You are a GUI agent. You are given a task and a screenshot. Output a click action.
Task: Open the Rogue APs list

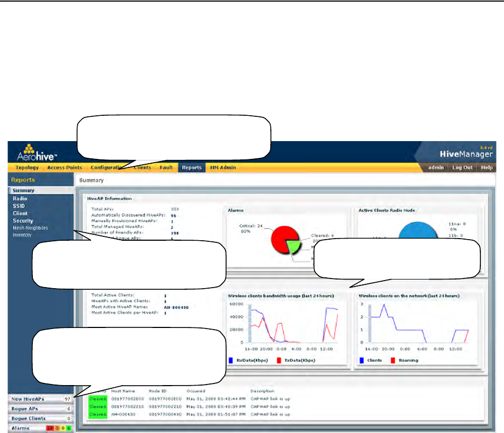pos(40,409)
